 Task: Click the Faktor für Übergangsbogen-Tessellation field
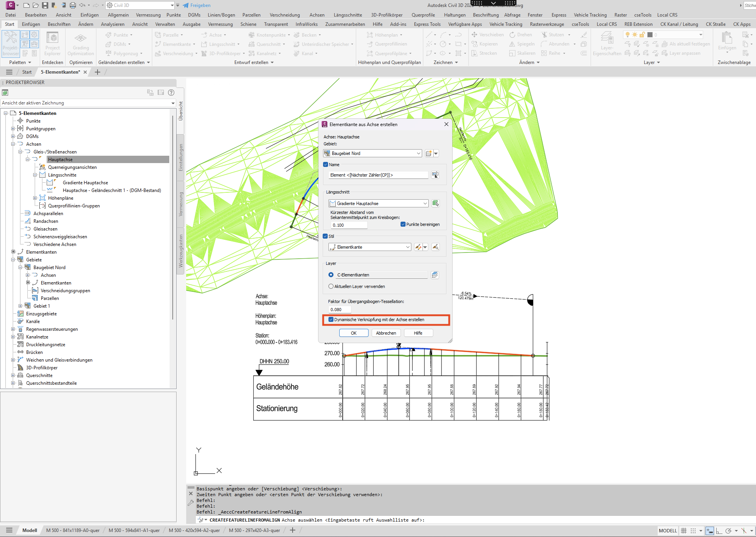(x=340, y=310)
